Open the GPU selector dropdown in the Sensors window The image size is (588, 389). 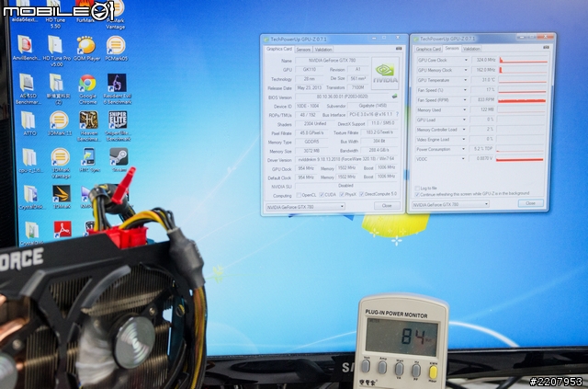coord(450,204)
